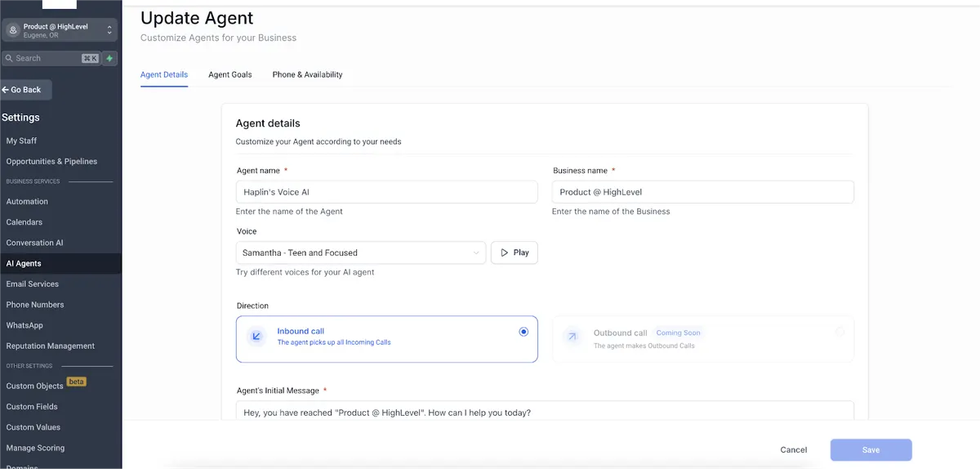The width and height of the screenshot is (980, 469).
Task: Click the sidebar Search field
Action: point(51,58)
